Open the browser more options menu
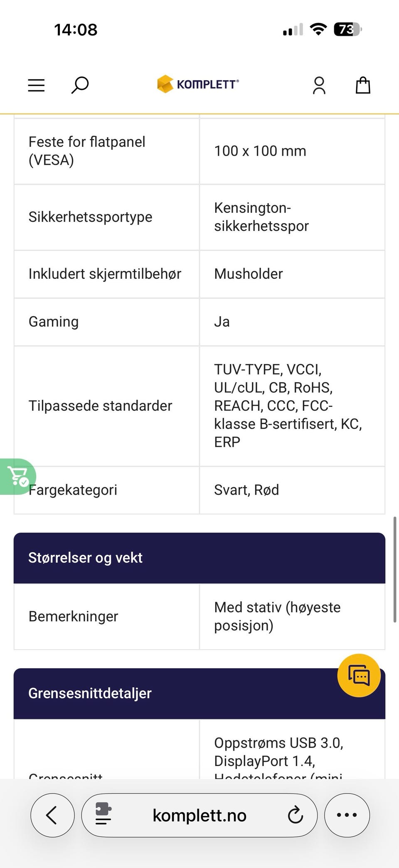The image size is (399, 868). pos(347,815)
